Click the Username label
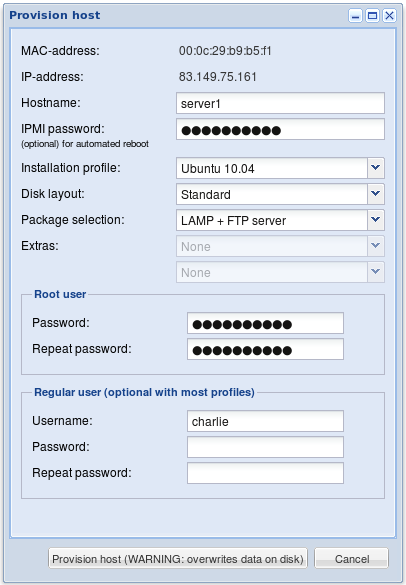Screen dimensions: 406x585 click(62, 421)
